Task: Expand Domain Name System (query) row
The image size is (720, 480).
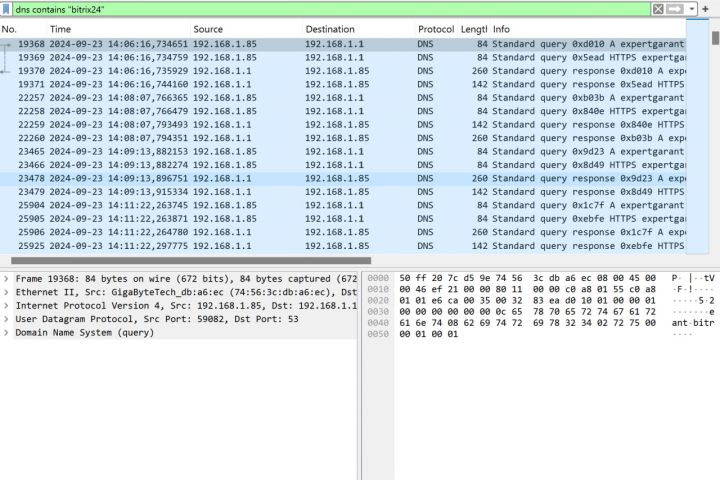Action: click(6, 333)
